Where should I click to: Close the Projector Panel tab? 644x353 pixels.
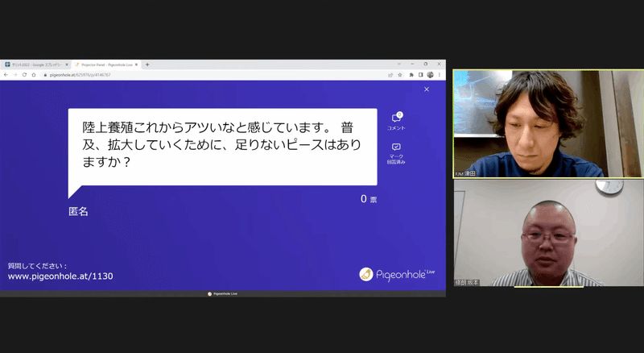point(137,64)
